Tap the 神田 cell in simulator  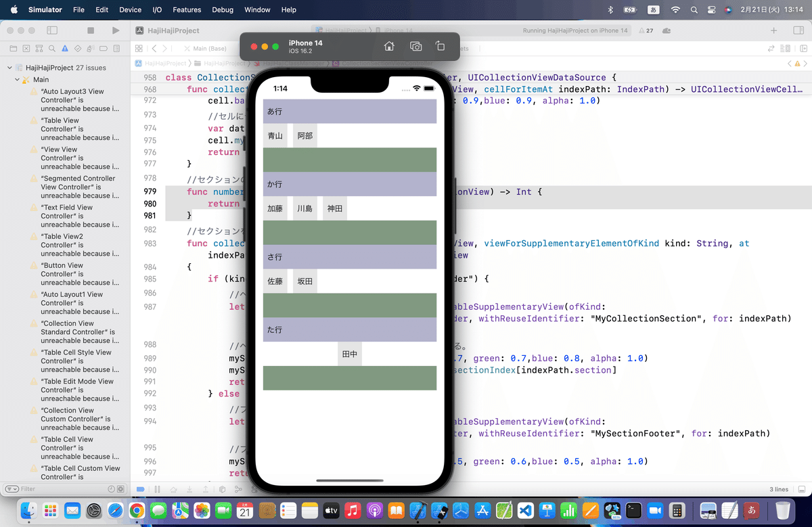[x=335, y=208]
